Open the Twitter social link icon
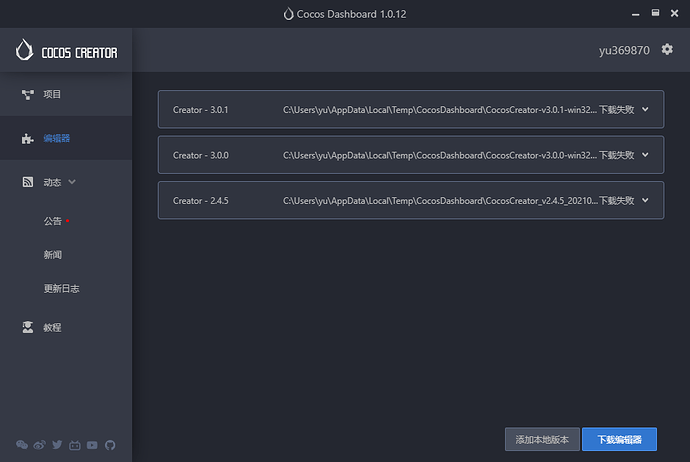 (x=57, y=445)
